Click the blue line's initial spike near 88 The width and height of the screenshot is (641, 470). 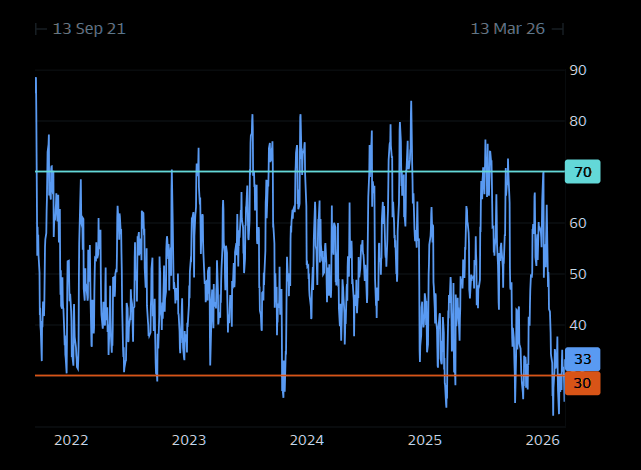point(36,79)
